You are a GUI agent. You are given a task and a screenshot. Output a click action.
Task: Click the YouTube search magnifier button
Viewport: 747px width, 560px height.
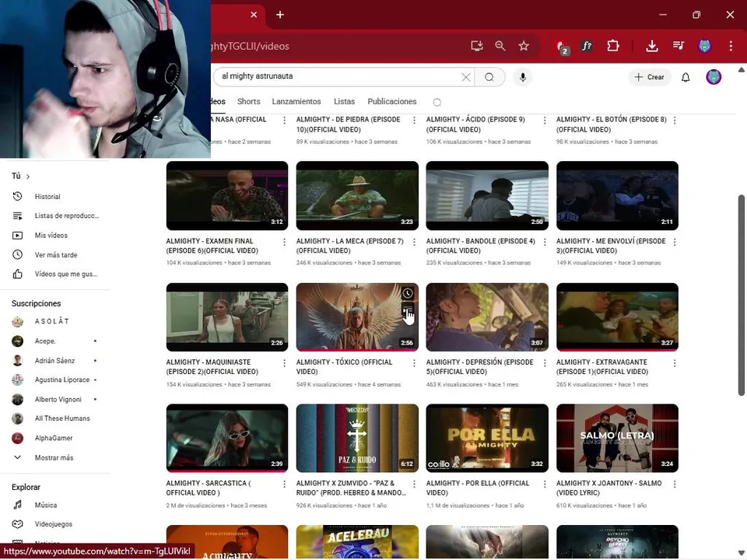489,77
